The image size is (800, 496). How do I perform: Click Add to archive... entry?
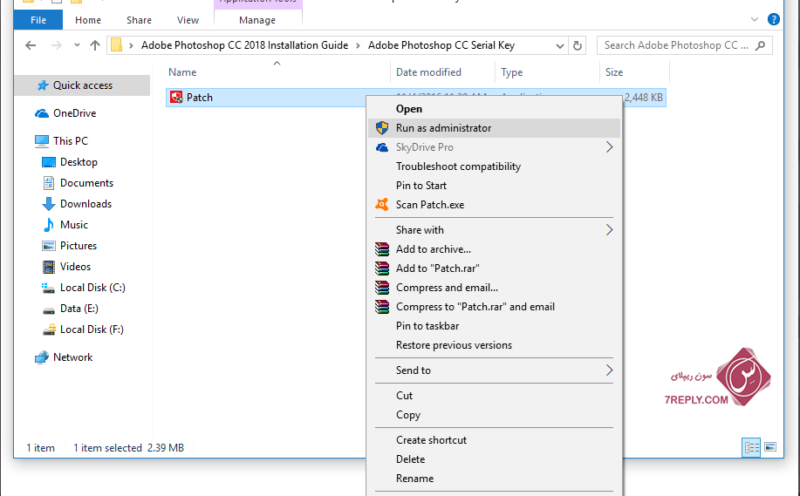[433, 249]
